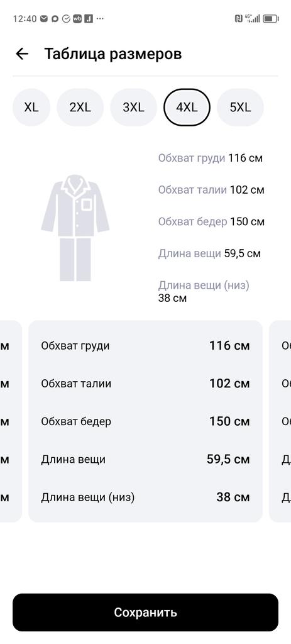The height and width of the screenshot is (644, 291).
Task: Tap the pajama set illustration
Action: pos(75,228)
